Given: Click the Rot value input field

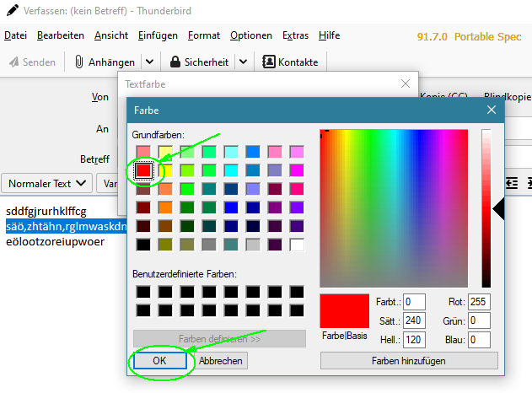Looking at the screenshot, I should pyautogui.click(x=479, y=302).
